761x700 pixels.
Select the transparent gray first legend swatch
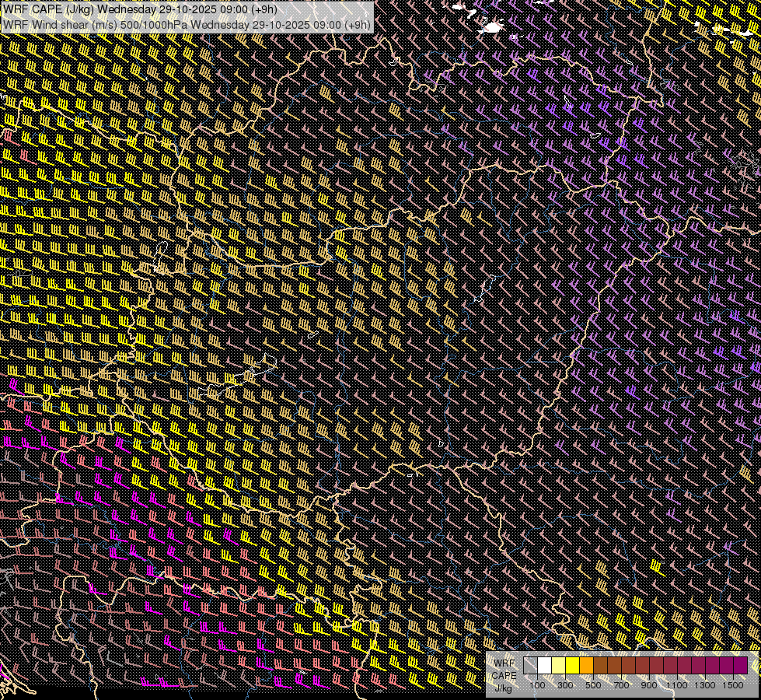point(530,666)
